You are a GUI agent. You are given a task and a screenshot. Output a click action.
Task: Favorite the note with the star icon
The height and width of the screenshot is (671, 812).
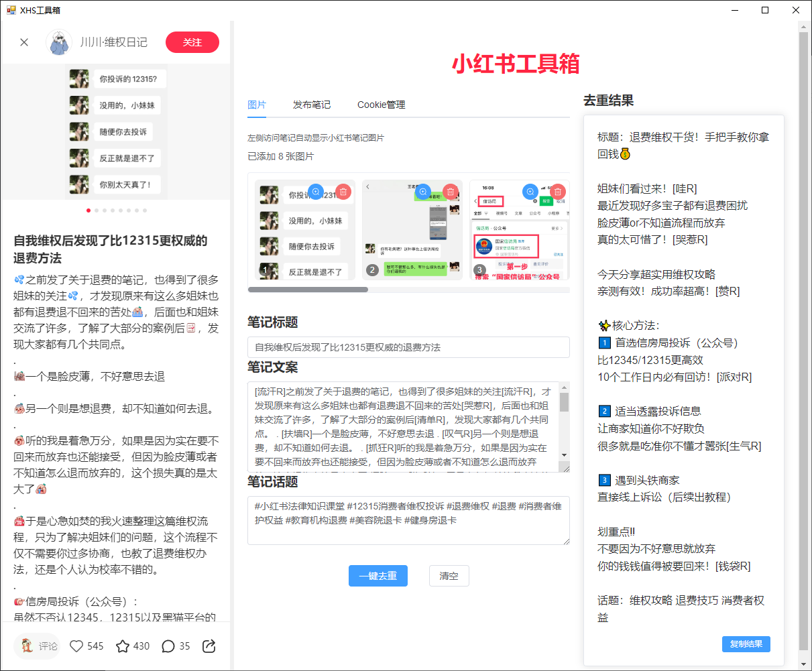123,646
